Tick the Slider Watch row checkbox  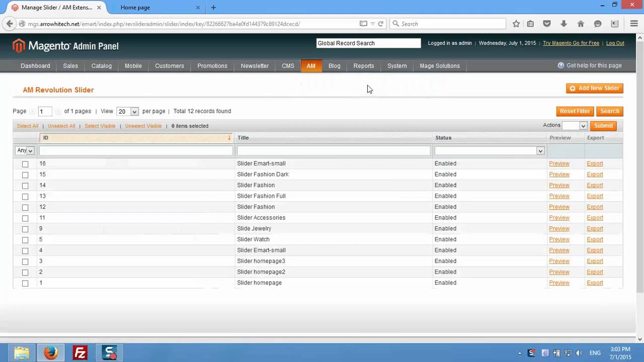pos(25,240)
